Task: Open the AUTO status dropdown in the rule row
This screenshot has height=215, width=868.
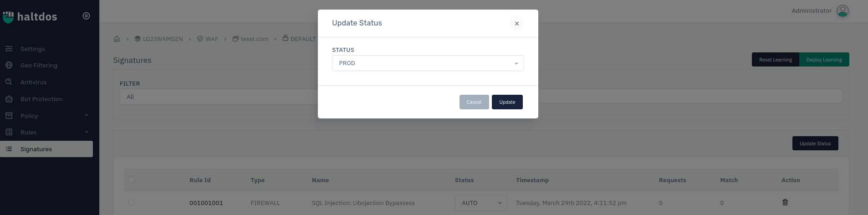Action: point(481,203)
